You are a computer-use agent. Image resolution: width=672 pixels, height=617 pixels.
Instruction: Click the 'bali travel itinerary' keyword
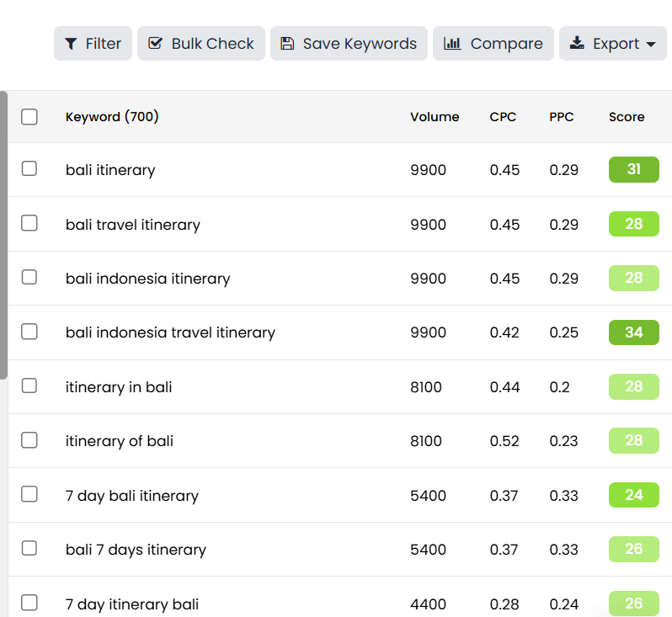(x=133, y=225)
